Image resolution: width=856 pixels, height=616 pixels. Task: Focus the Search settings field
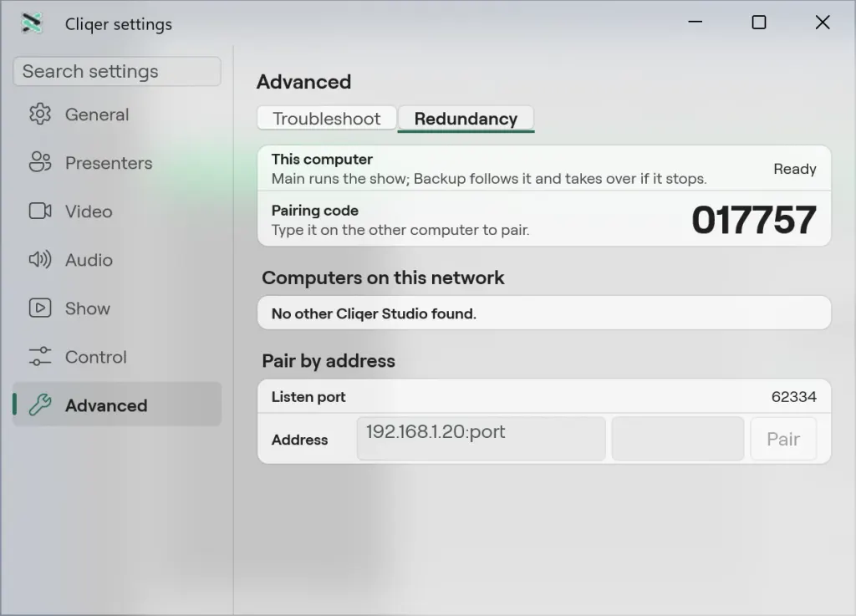[117, 72]
